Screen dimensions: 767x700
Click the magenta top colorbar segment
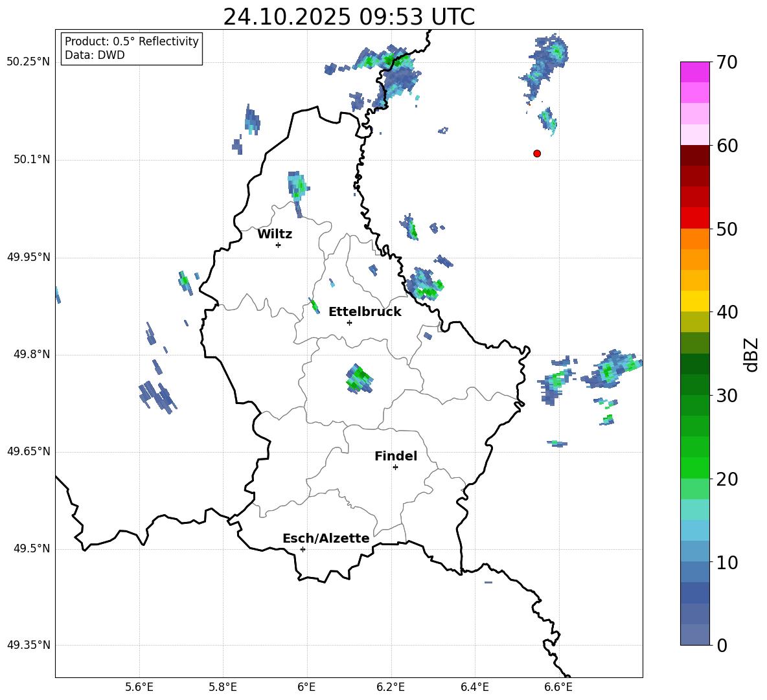694,73
